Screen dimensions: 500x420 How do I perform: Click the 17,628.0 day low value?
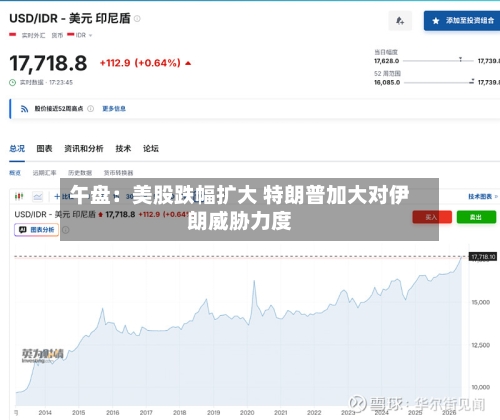386,61
